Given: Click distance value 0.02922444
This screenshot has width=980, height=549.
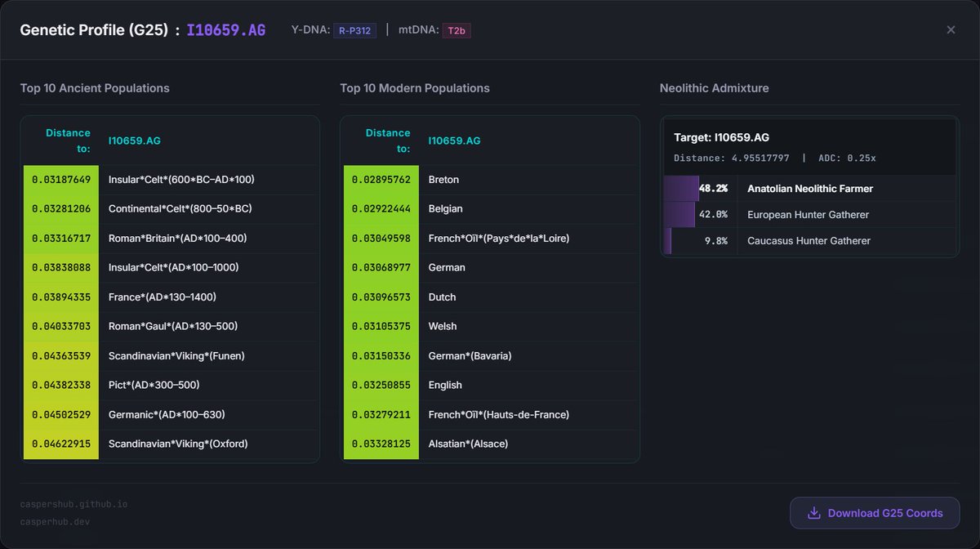Looking at the screenshot, I should click(x=381, y=209).
